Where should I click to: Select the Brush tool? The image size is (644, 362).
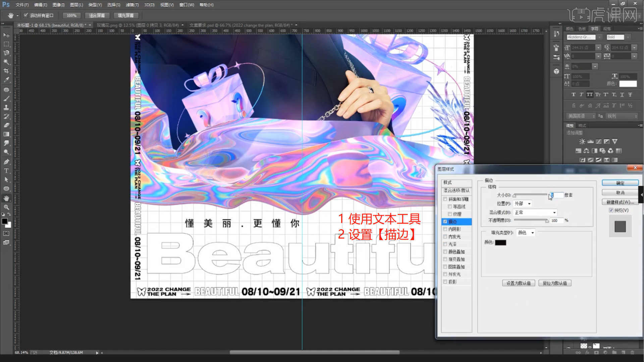tap(6, 99)
